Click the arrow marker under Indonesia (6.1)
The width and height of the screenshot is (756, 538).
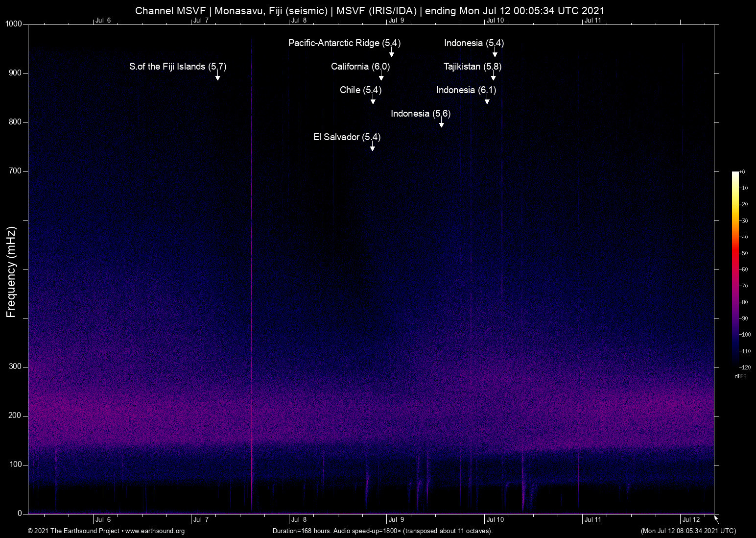pos(487,99)
